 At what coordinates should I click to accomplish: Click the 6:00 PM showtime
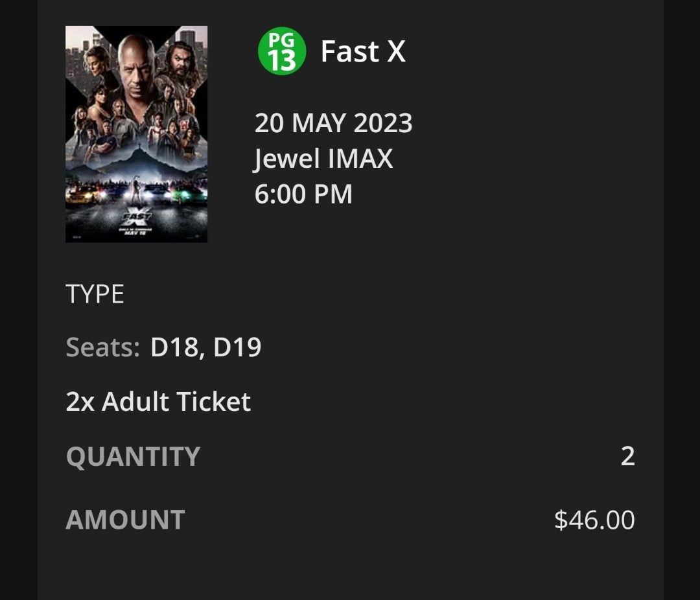301,193
